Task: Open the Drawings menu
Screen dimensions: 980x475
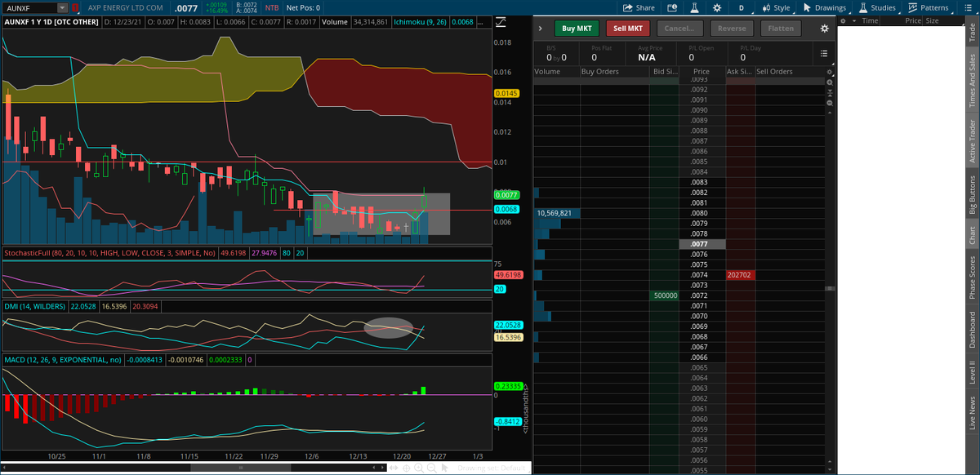Action: (824, 7)
